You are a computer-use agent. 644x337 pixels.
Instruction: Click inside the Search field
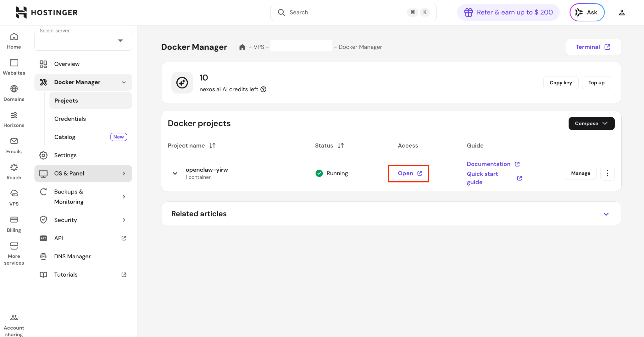(x=346, y=12)
